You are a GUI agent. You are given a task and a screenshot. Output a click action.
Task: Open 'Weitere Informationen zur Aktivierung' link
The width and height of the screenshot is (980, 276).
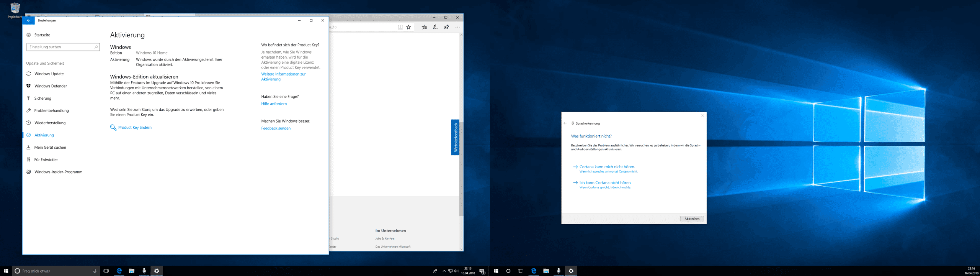coord(283,77)
